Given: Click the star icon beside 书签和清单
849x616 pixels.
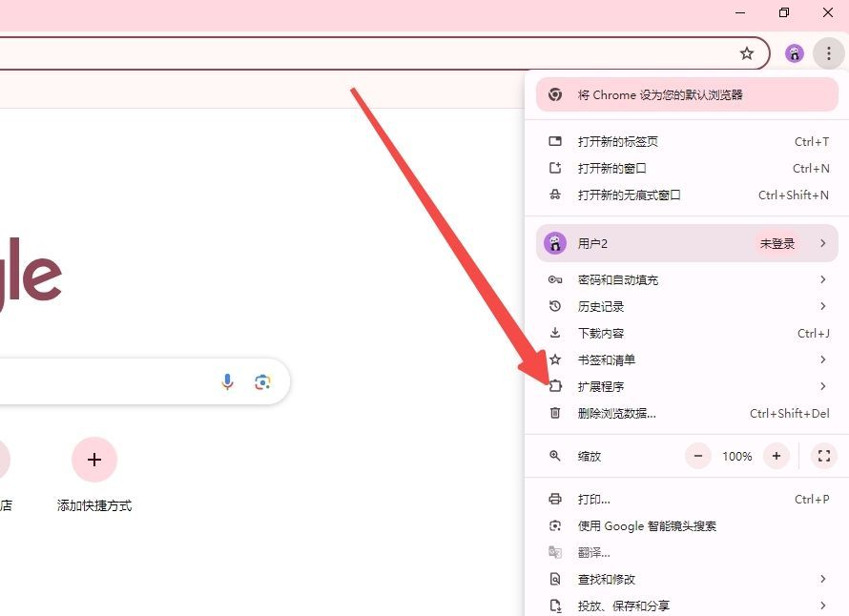Looking at the screenshot, I should point(555,359).
